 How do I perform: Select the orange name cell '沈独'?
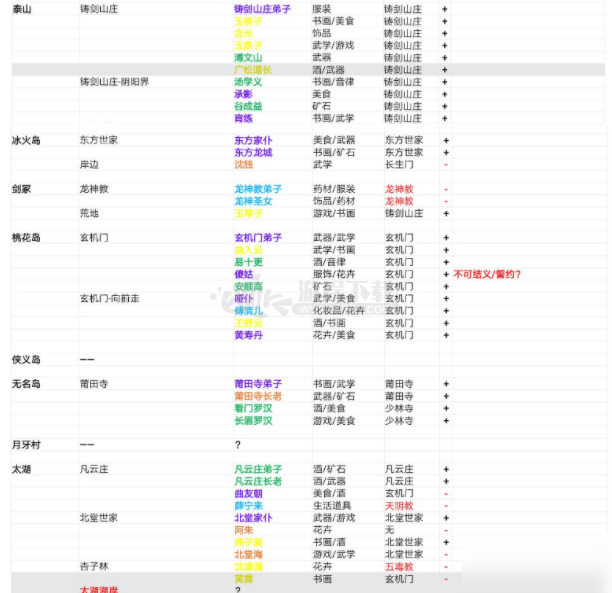pos(244,164)
